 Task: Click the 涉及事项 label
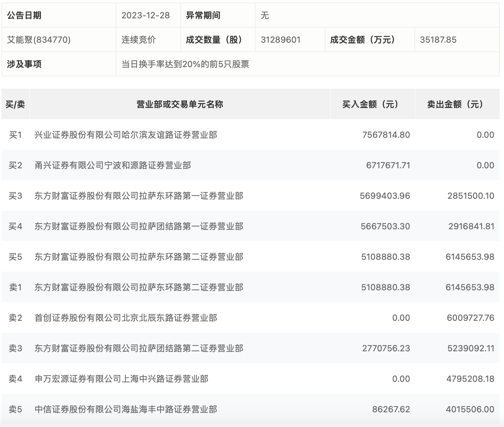[x=24, y=64]
